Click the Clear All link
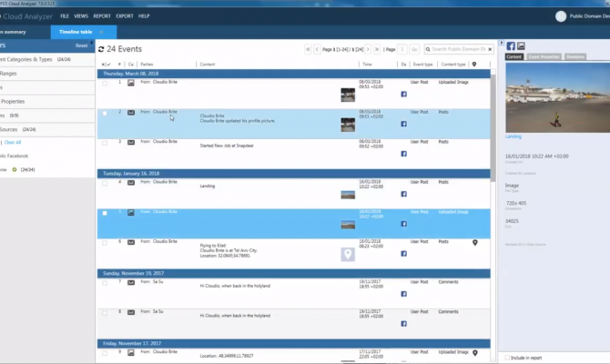610x364 pixels. click(x=13, y=142)
